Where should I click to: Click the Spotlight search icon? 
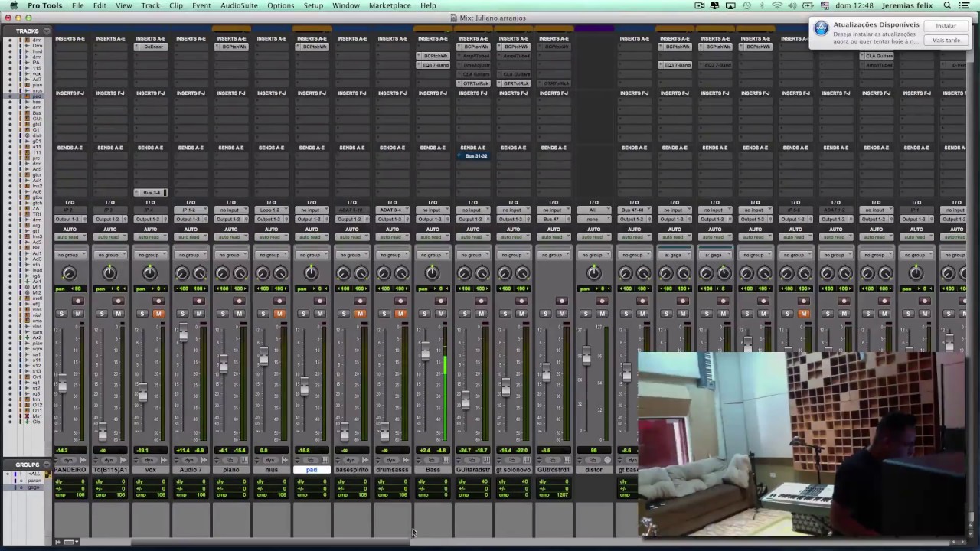pos(947,5)
